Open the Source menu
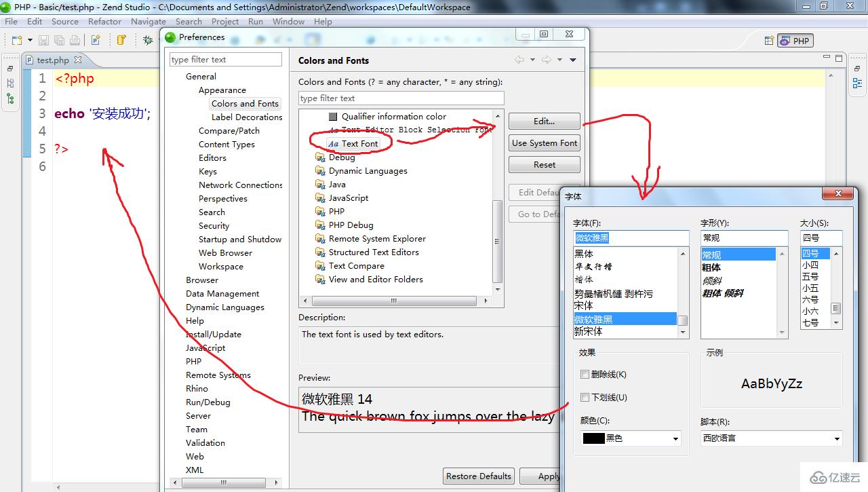The width and height of the screenshot is (868, 492). pos(65,21)
